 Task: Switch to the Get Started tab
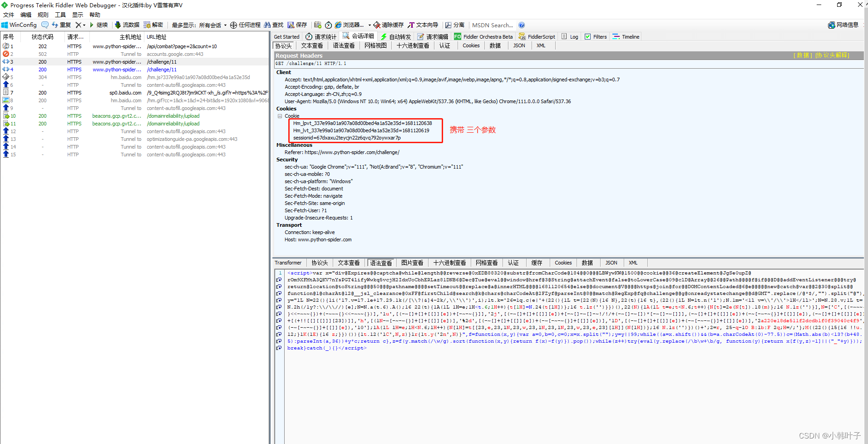(x=286, y=37)
